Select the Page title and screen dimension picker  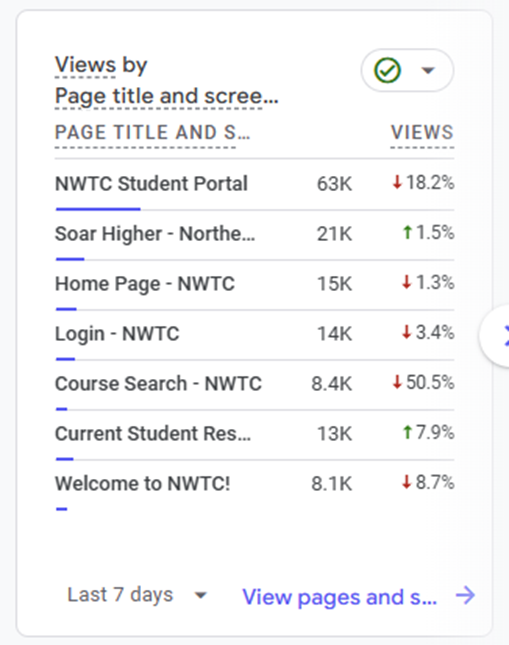(167, 96)
